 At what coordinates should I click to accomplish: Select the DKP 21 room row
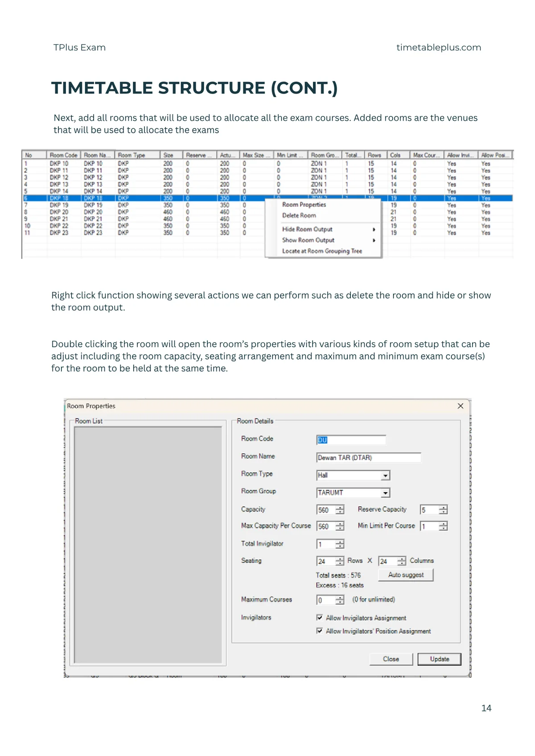267,219
